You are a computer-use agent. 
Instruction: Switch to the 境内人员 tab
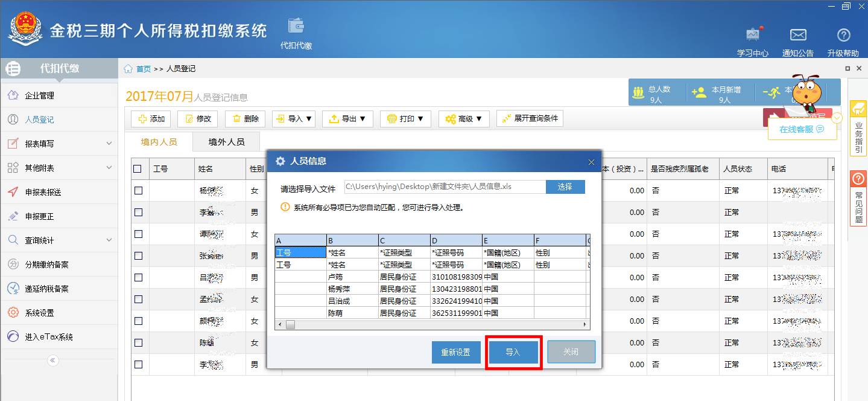159,142
